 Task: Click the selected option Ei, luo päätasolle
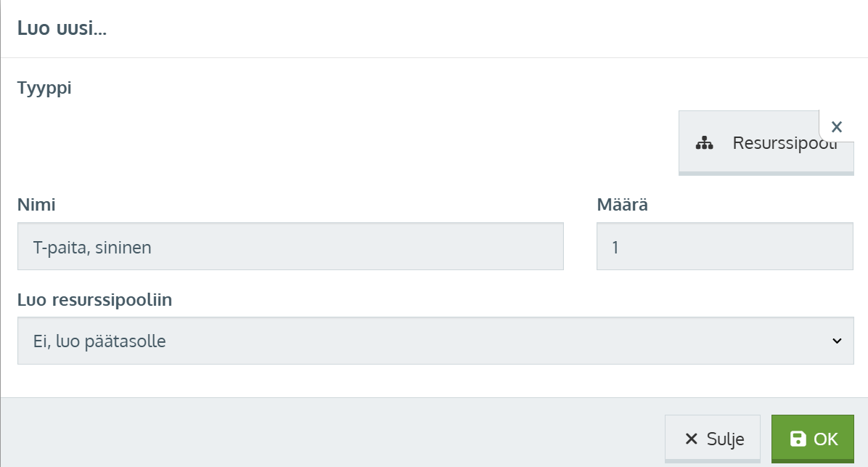coord(99,341)
